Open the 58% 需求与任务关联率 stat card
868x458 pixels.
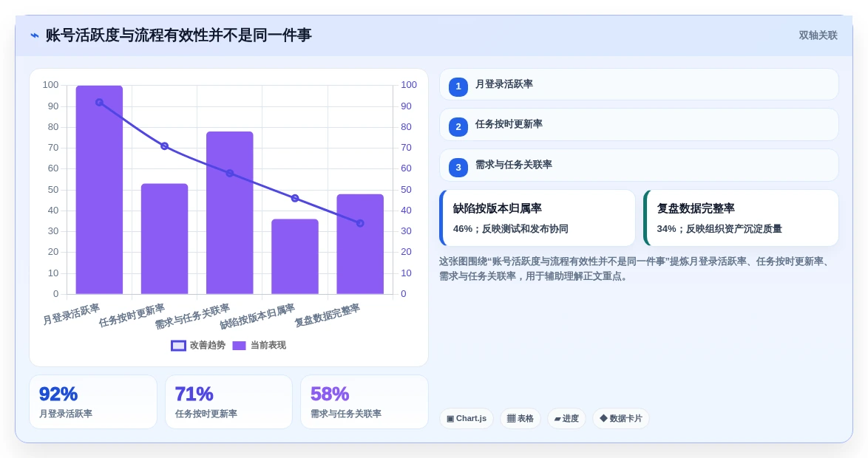click(x=365, y=402)
